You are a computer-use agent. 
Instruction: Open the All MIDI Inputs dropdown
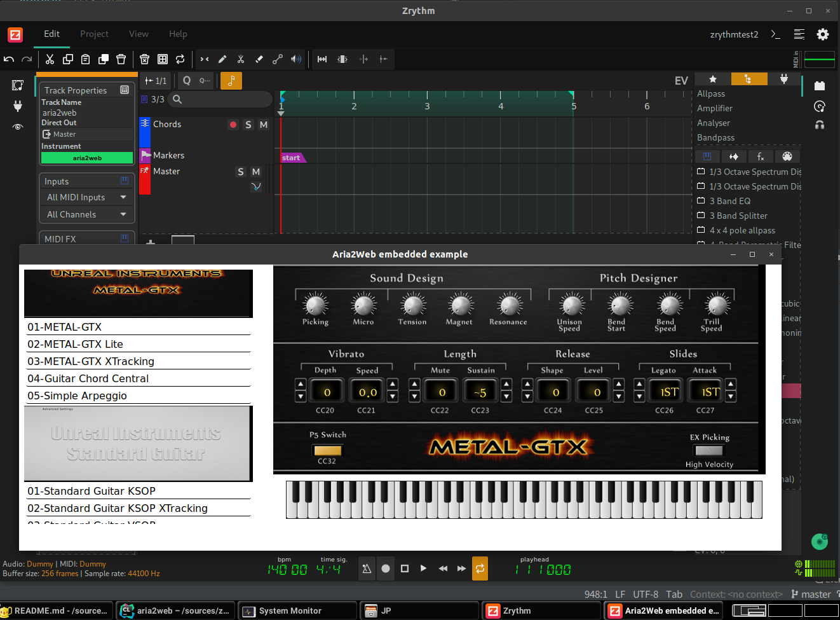point(87,198)
